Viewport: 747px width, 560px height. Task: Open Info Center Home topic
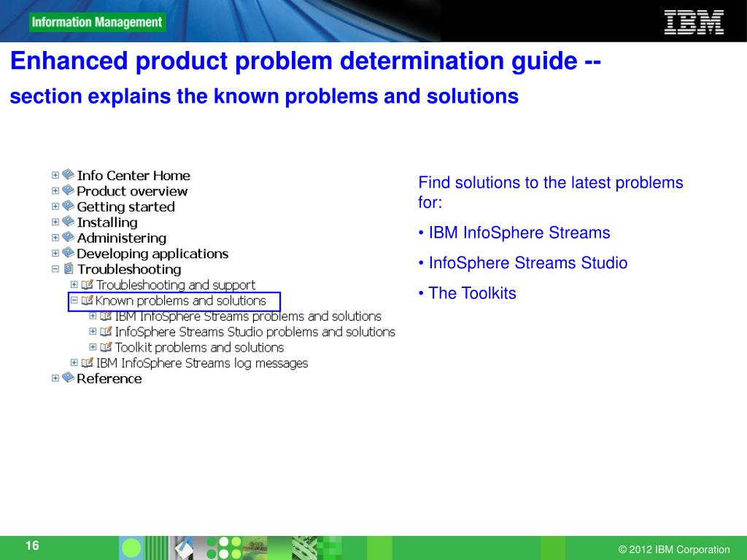pyautogui.click(x=133, y=176)
